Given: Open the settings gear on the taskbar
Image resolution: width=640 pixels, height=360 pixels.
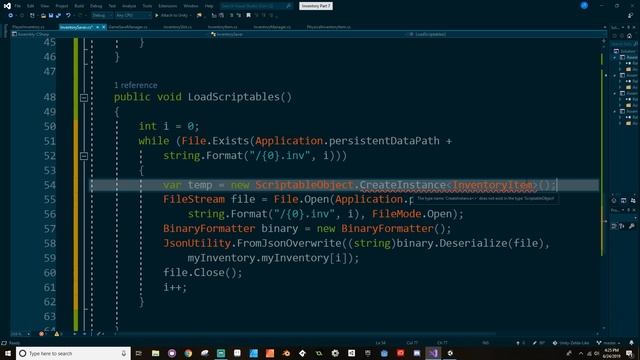Looking at the screenshot, I should click(335, 353).
